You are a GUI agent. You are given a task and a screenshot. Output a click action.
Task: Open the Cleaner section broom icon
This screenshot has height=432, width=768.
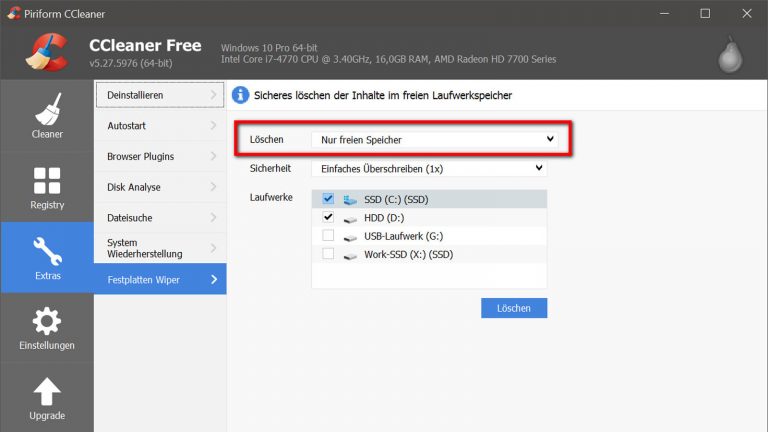pos(48,109)
